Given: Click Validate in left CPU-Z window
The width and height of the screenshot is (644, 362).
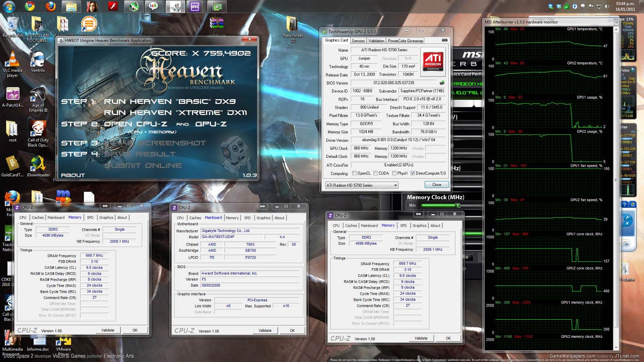Looking at the screenshot, I should (107, 330).
